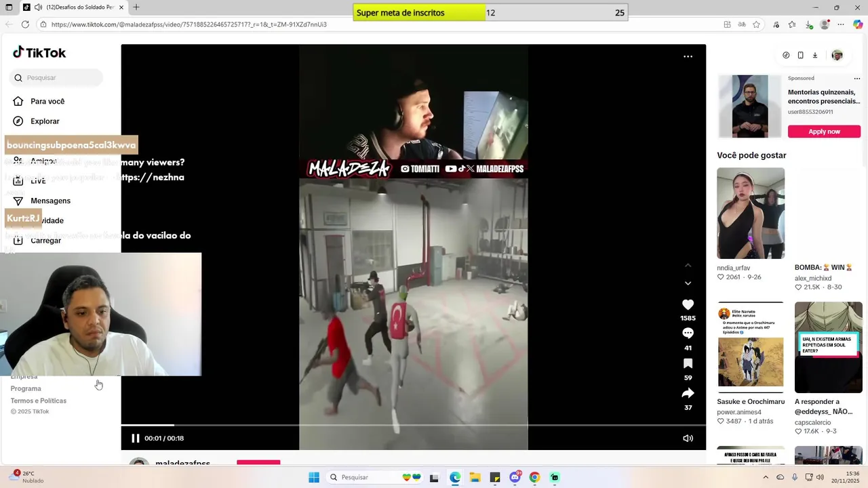This screenshot has width=868, height=488.
Task: Open a new browser tab
Action: coord(136,7)
